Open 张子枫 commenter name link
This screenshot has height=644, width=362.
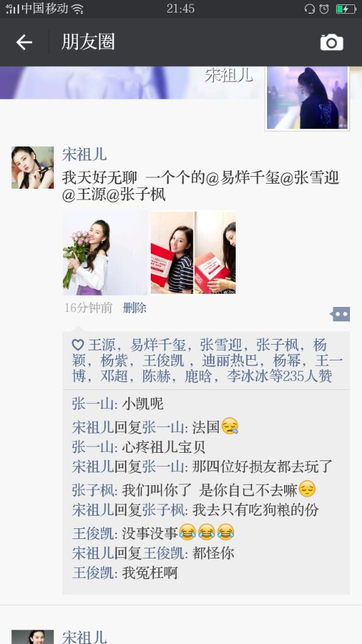(x=93, y=490)
